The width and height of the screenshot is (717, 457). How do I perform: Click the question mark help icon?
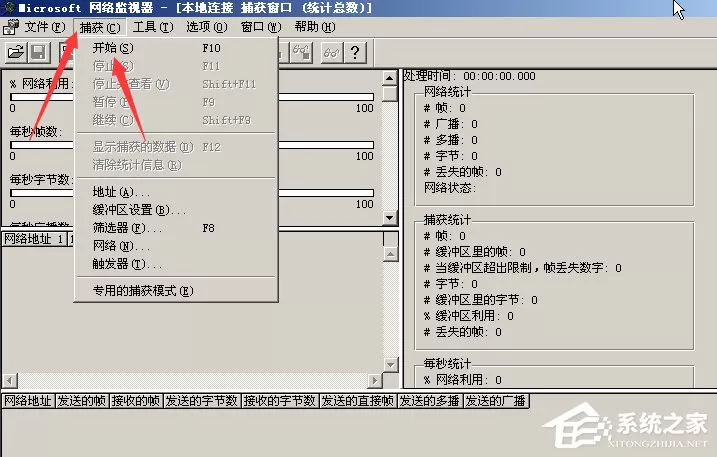click(355, 52)
